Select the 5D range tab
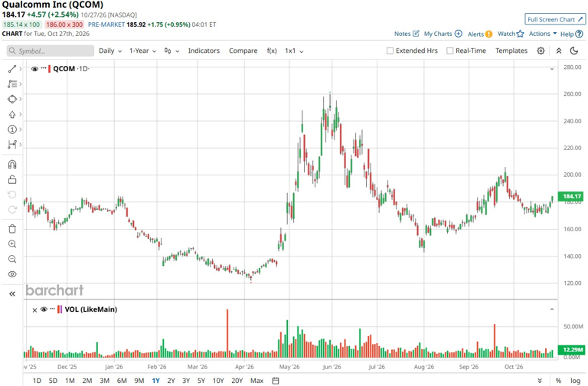 coord(53,381)
